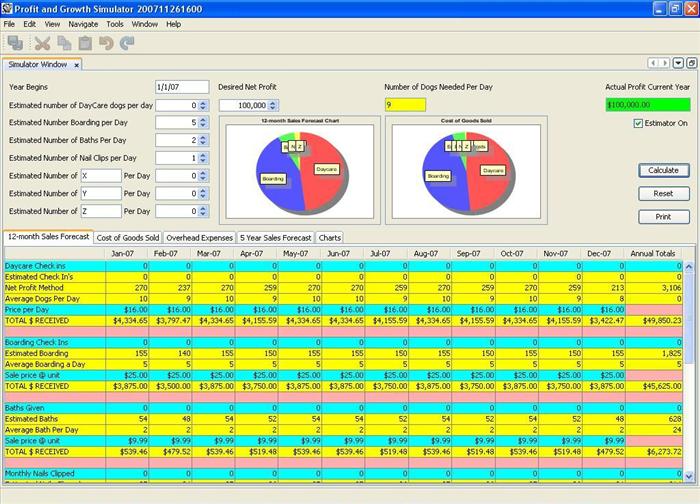Screen dimensions: 700x504
Task: Open the Help menu
Action: (x=173, y=24)
